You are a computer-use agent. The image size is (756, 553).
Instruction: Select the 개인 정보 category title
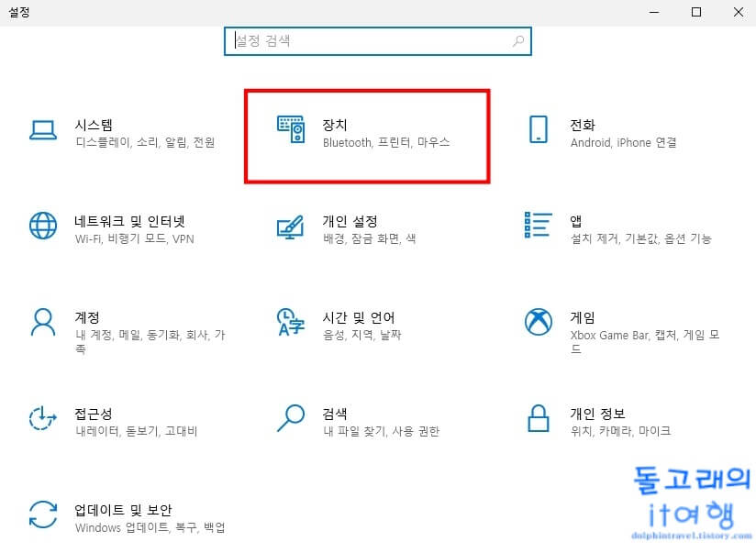click(x=597, y=414)
